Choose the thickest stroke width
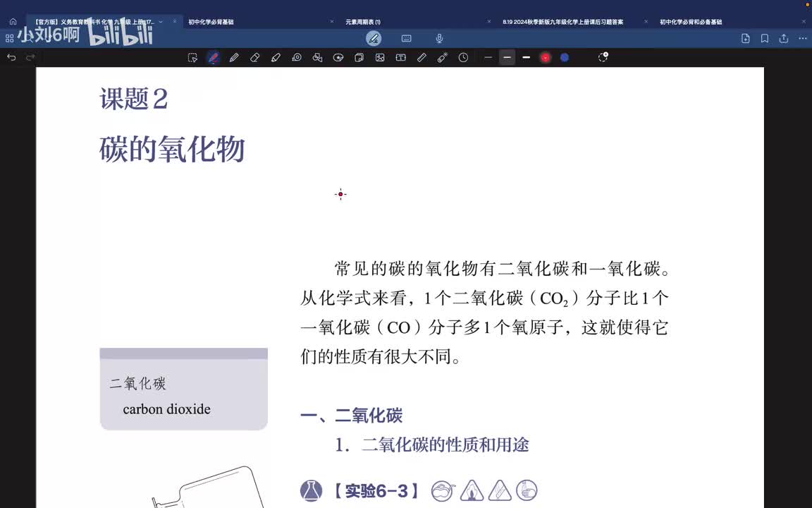Screen dimensions: 812x508 pyautogui.click(x=526, y=58)
